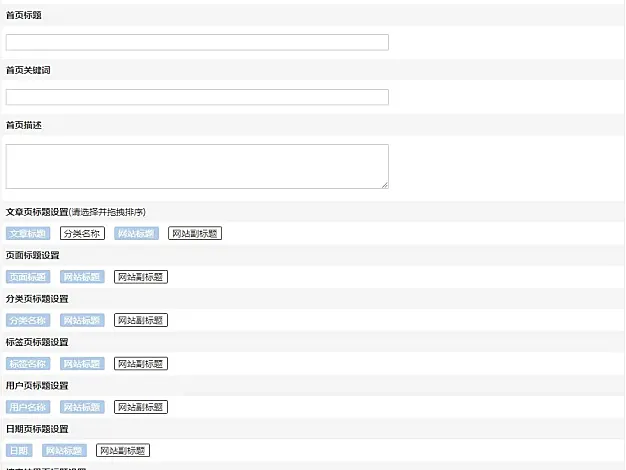
Task: Toggle the 页面标题 tag
Action: [27, 277]
